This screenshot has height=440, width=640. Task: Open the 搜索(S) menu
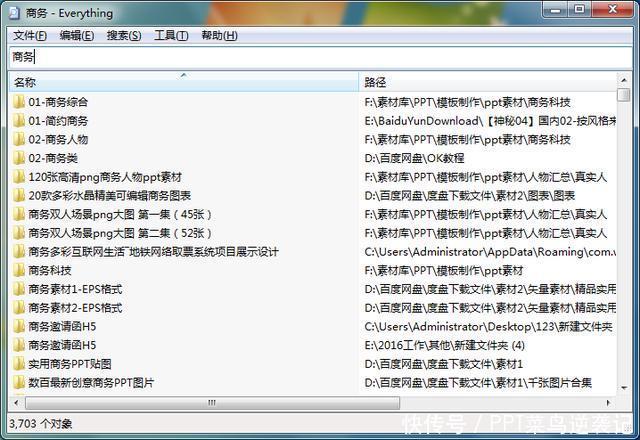pos(124,36)
